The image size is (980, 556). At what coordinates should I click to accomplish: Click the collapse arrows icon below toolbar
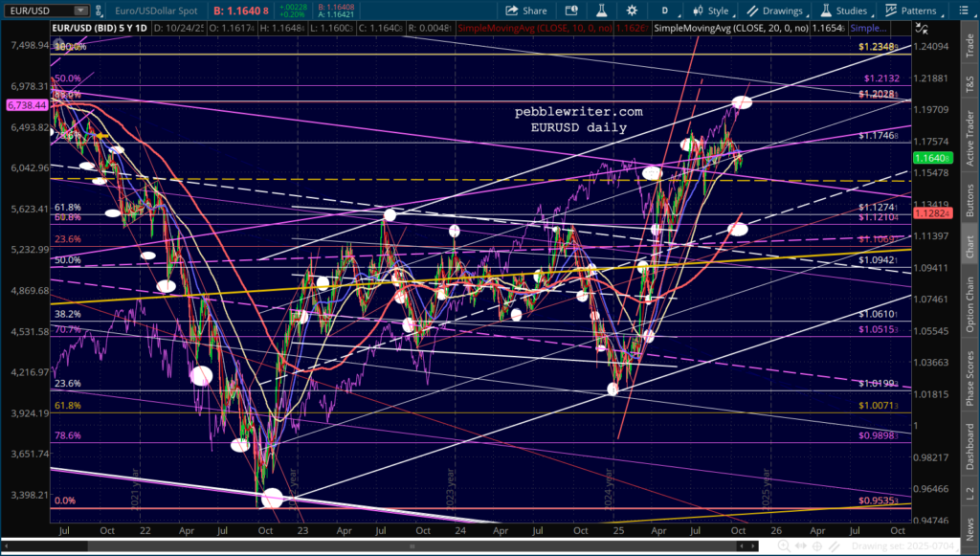(921, 28)
